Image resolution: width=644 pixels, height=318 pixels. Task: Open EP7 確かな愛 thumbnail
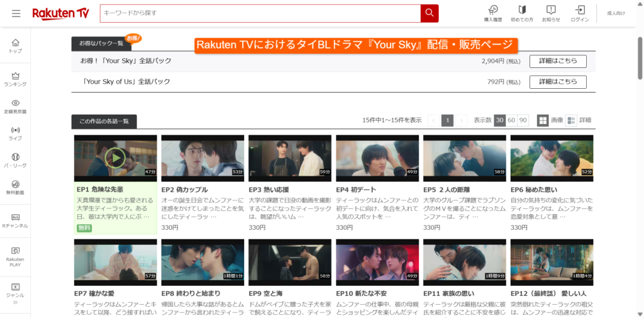point(116,262)
